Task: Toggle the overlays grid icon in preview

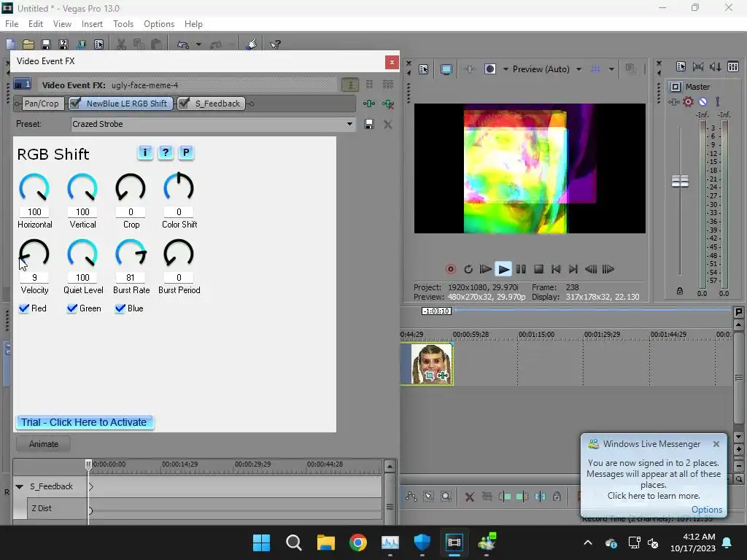Action: 595,69
